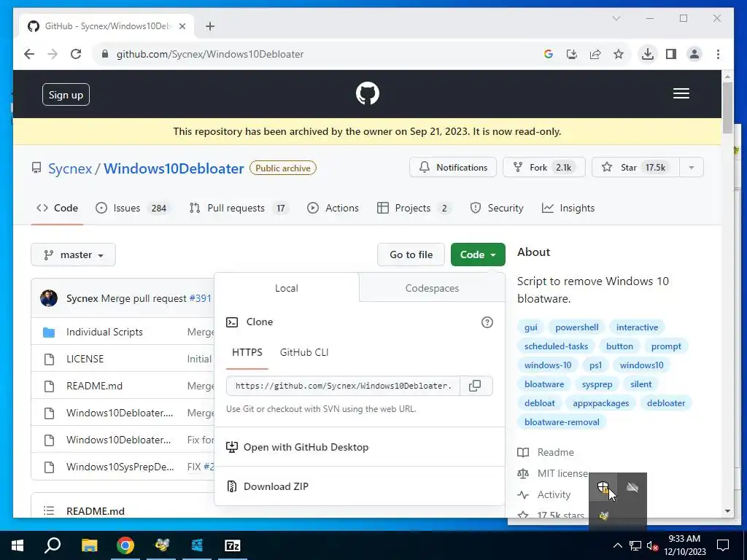
Task: Switch to the Codespaces tab
Action: (432, 288)
